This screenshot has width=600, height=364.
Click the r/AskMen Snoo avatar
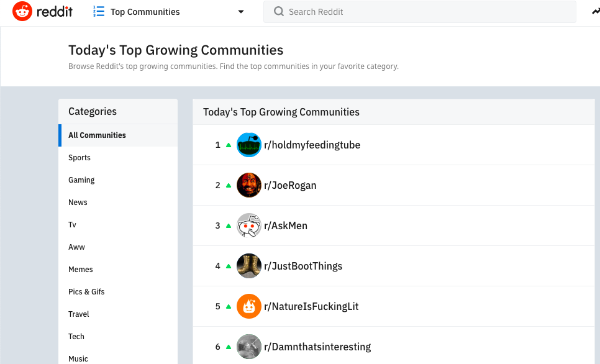point(249,225)
